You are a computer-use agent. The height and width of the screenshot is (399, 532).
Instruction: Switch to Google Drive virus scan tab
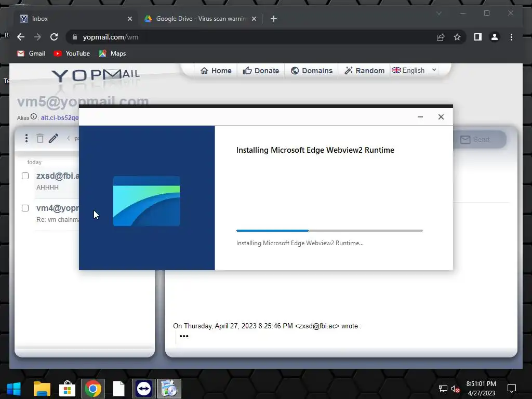pyautogui.click(x=200, y=19)
